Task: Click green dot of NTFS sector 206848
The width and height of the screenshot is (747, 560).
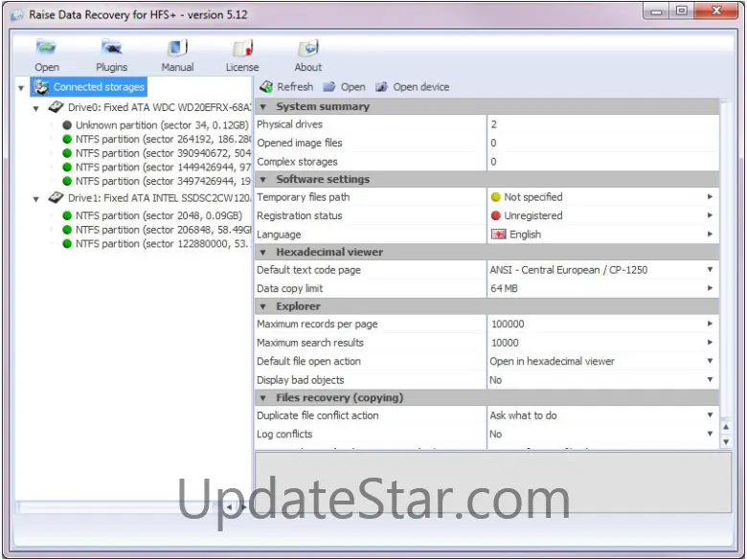Action: point(67,230)
